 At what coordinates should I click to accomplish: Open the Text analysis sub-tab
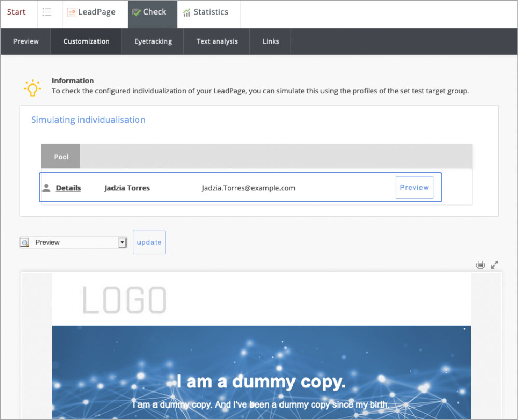pyautogui.click(x=217, y=41)
